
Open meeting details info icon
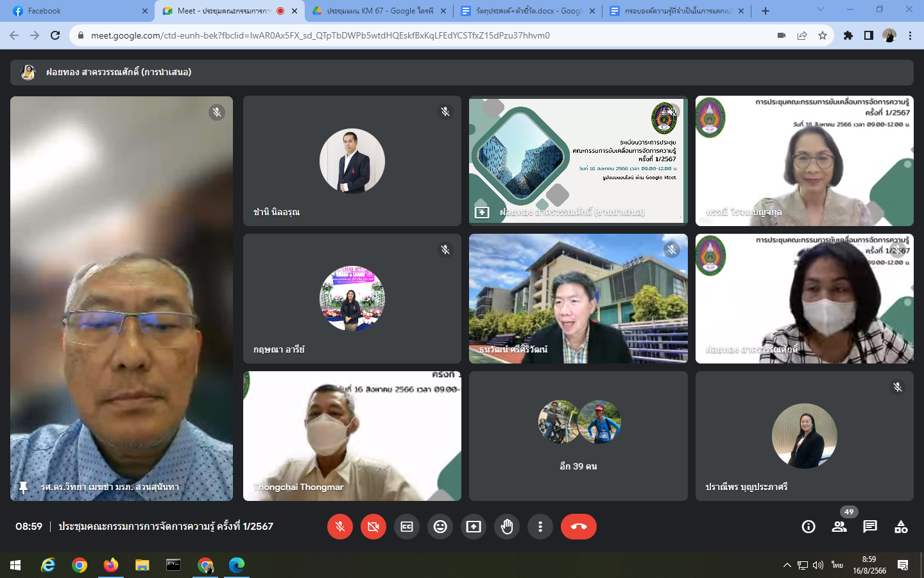point(809,527)
